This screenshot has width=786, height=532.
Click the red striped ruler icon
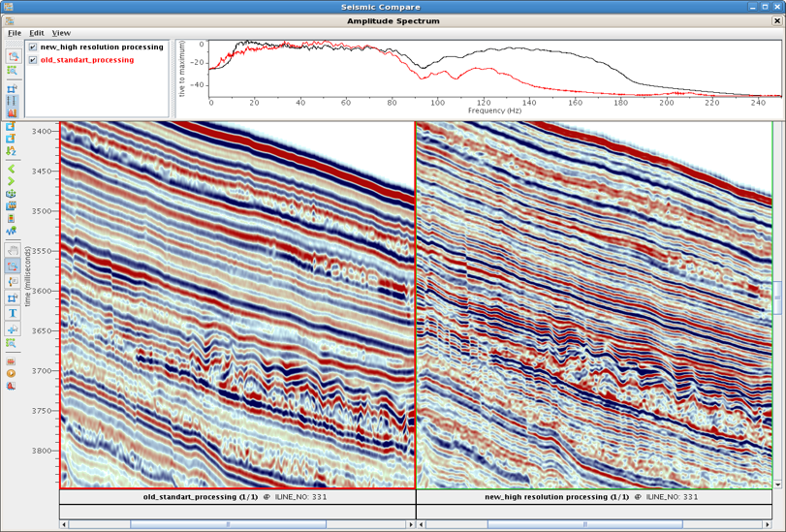coord(11,361)
